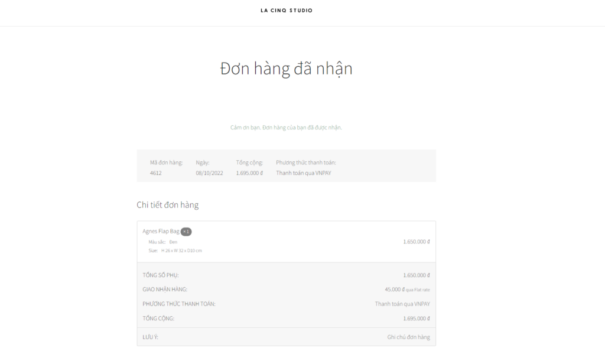The image size is (605, 364).
Task: Click the 'Mã đơn hàng' label
Action: point(166,162)
